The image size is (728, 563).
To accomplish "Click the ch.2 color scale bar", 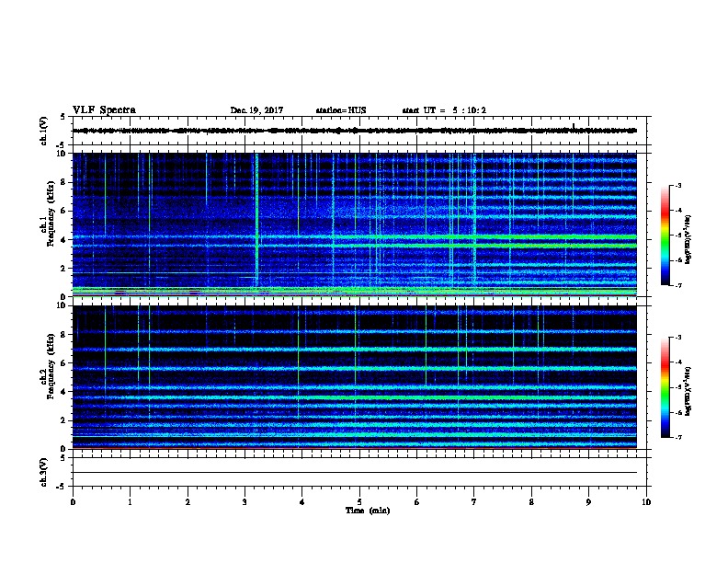I will (x=665, y=387).
